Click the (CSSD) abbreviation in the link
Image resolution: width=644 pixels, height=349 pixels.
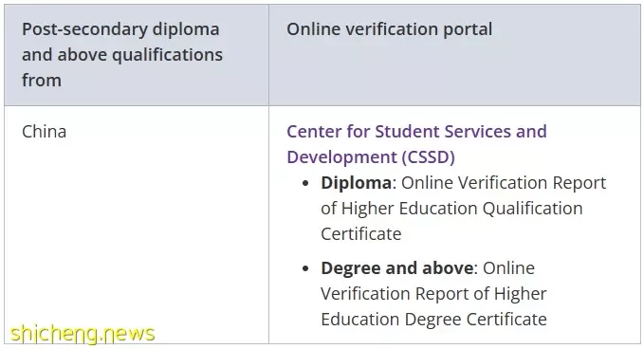tap(429, 157)
